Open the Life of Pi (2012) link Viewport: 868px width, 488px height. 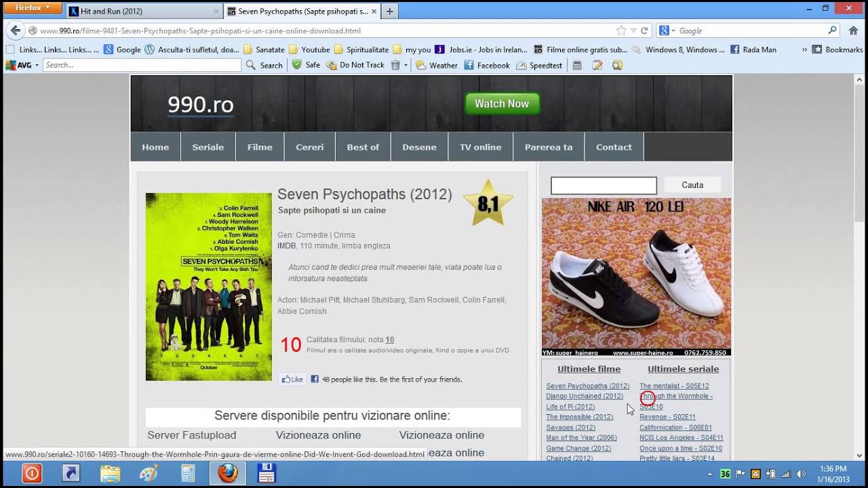tap(570, 407)
